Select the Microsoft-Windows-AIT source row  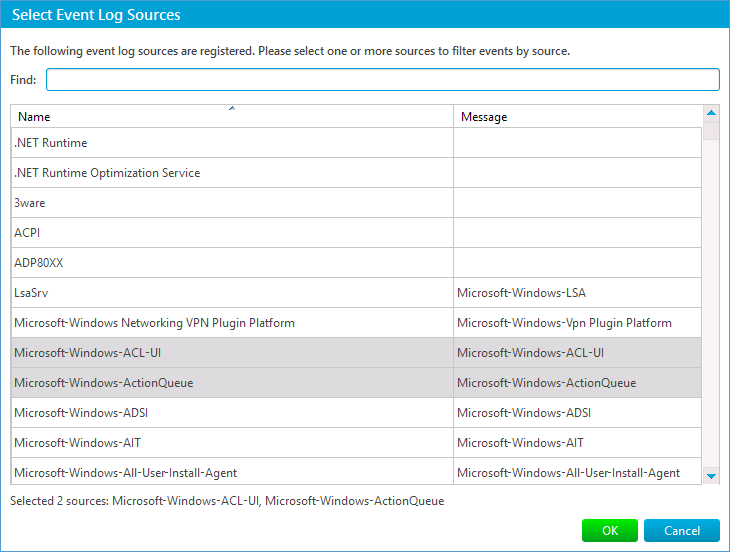point(232,443)
